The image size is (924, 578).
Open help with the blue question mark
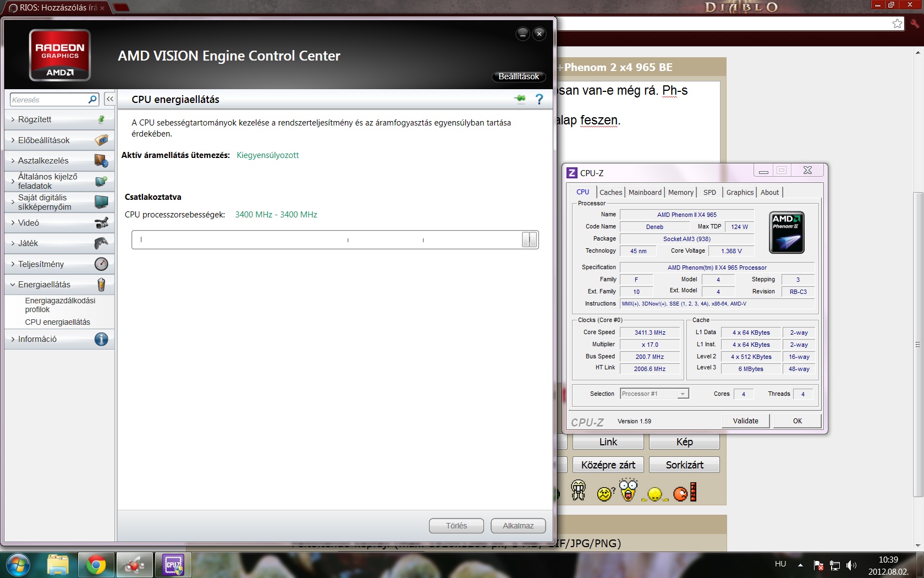(540, 99)
